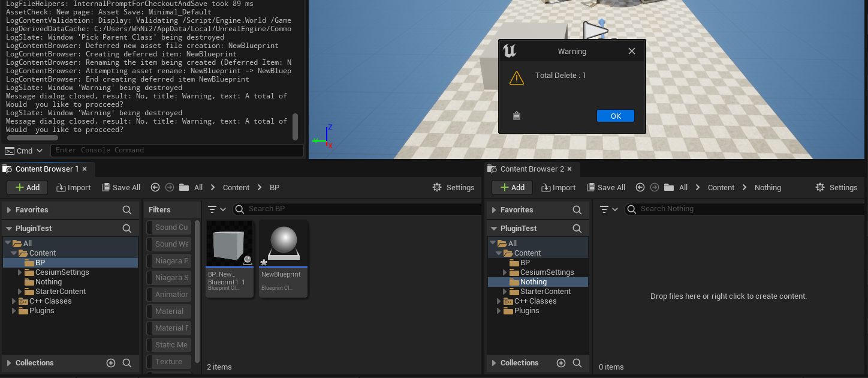Expand CesiumSettings folder in Content Browser 1
The width and height of the screenshot is (868, 378).
tap(20, 272)
